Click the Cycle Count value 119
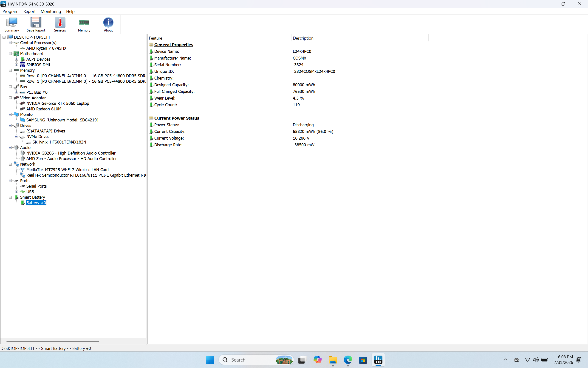The width and height of the screenshot is (588, 368). coord(296,105)
